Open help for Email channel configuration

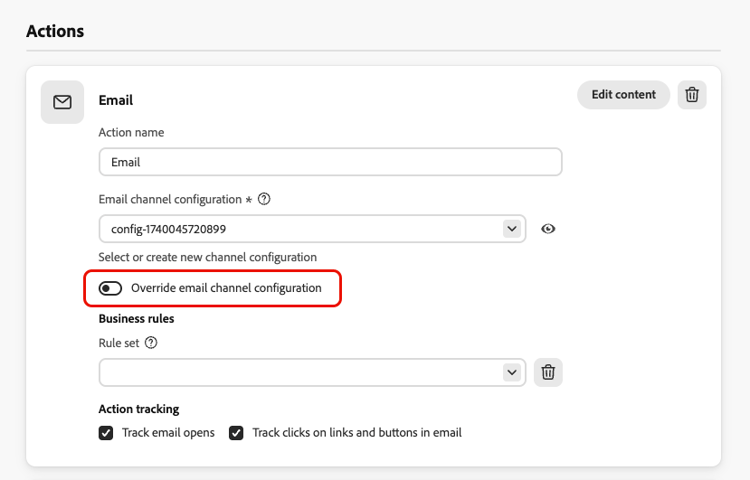tap(264, 199)
